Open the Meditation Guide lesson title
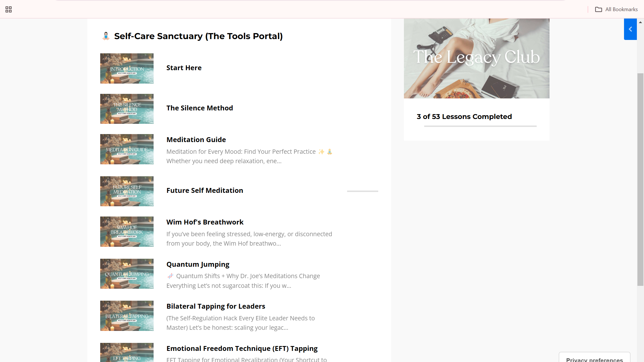The width and height of the screenshot is (644, 362). coord(196,140)
